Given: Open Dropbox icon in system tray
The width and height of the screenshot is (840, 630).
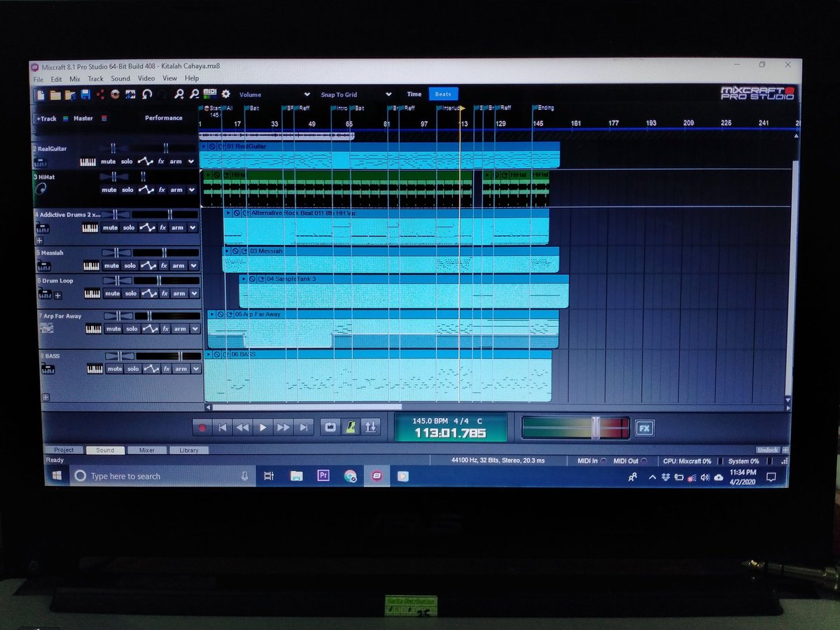Looking at the screenshot, I should tap(666, 477).
